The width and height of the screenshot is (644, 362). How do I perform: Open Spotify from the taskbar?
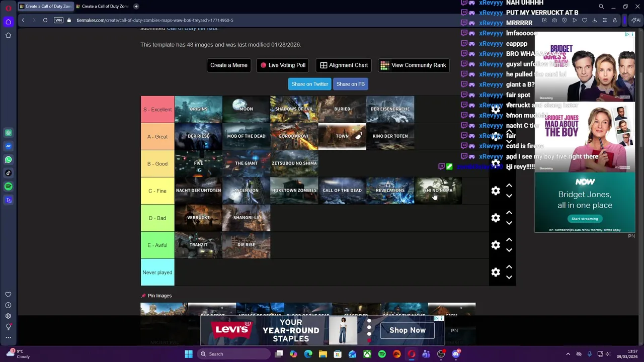point(382,354)
